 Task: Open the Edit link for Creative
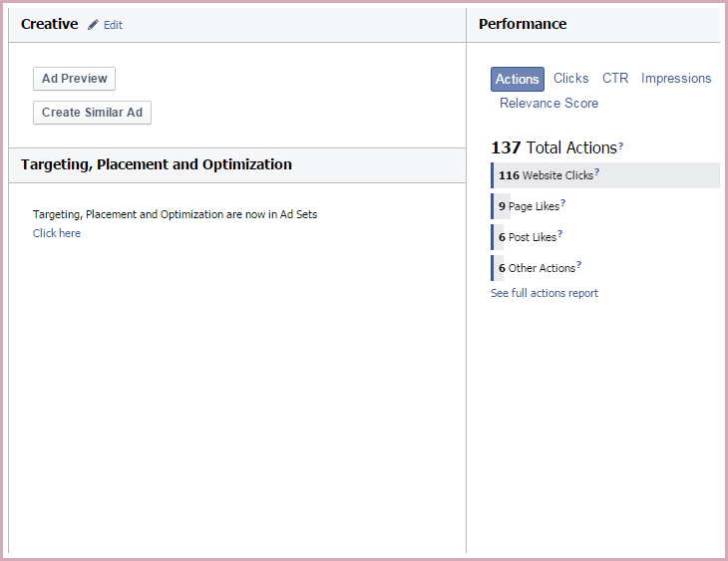click(x=113, y=25)
